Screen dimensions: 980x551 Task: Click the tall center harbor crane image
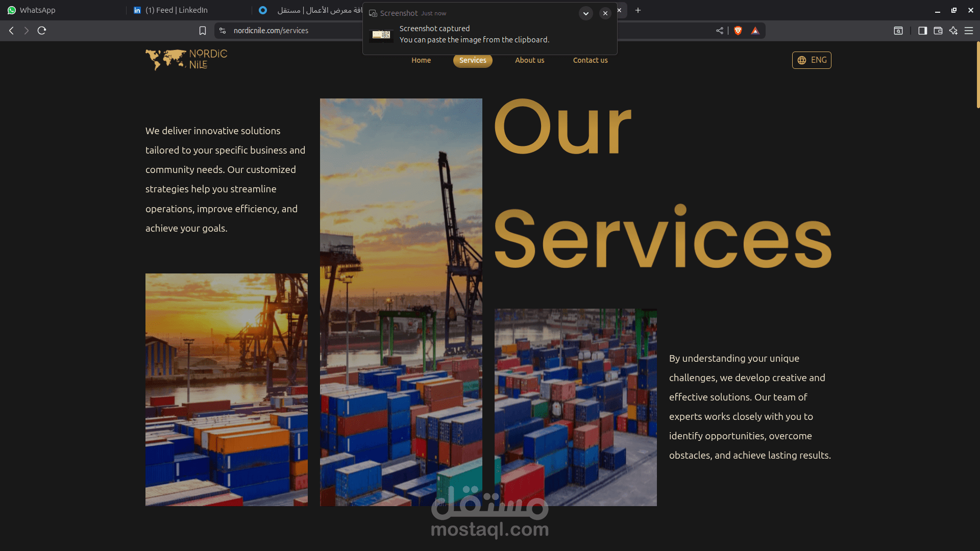click(401, 302)
